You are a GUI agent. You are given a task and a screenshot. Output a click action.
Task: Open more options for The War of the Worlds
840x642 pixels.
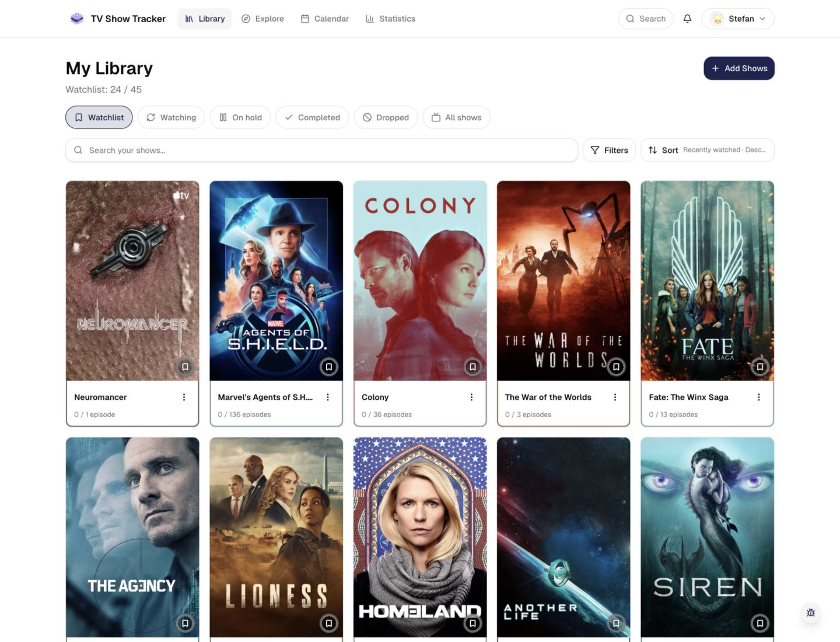[x=615, y=397]
